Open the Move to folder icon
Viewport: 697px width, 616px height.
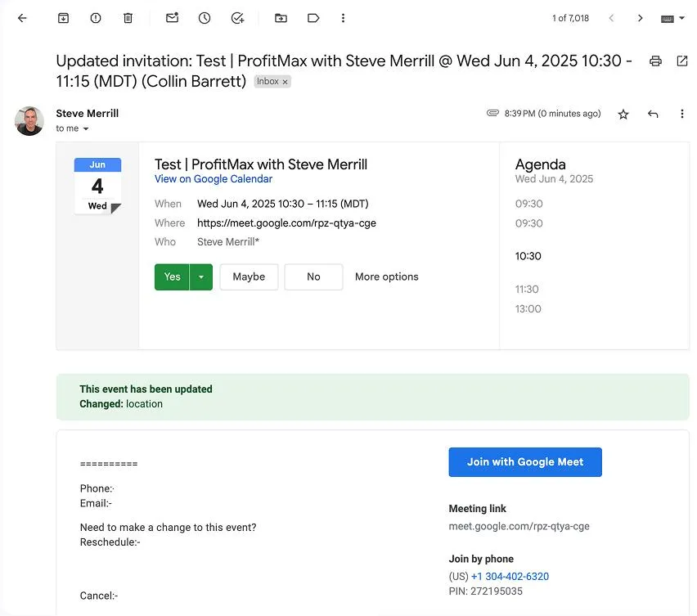pyautogui.click(x=281, y=18)
